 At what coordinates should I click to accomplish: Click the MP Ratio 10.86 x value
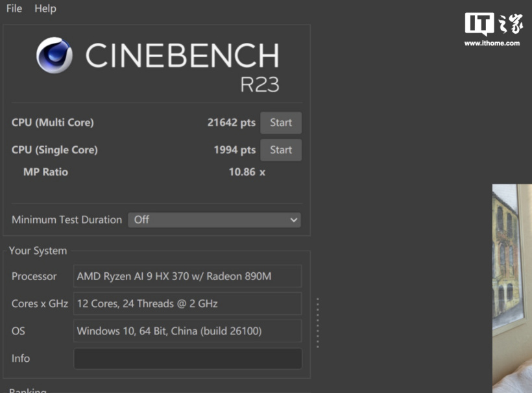247,172
